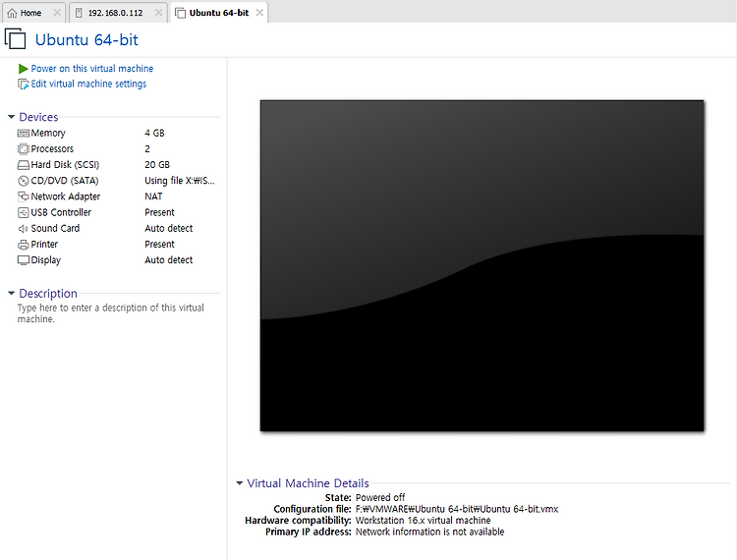Click the Processors chip icon
The image size is (737, 560).
[x=23, y=149]
